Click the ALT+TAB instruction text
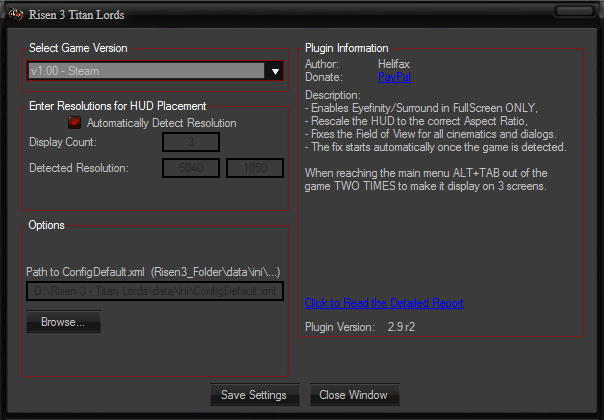604x420 pixels. (x=426, y=180)
